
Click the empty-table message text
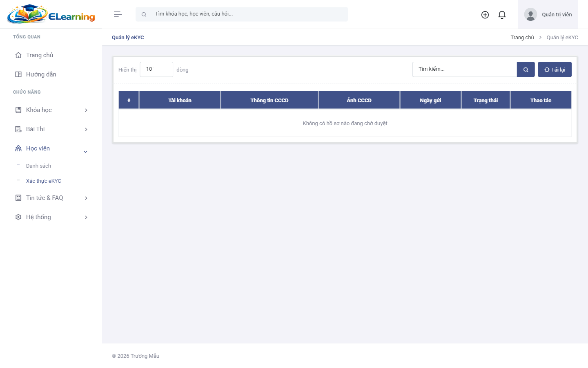345,123
